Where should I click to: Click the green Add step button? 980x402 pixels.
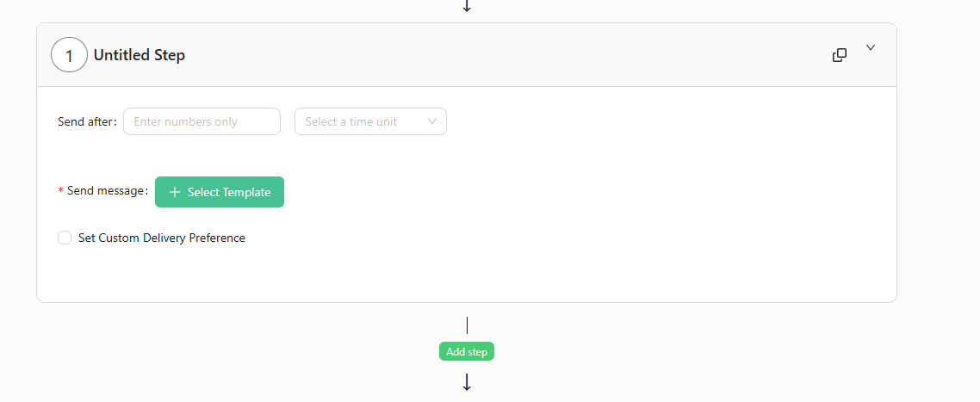467,351
